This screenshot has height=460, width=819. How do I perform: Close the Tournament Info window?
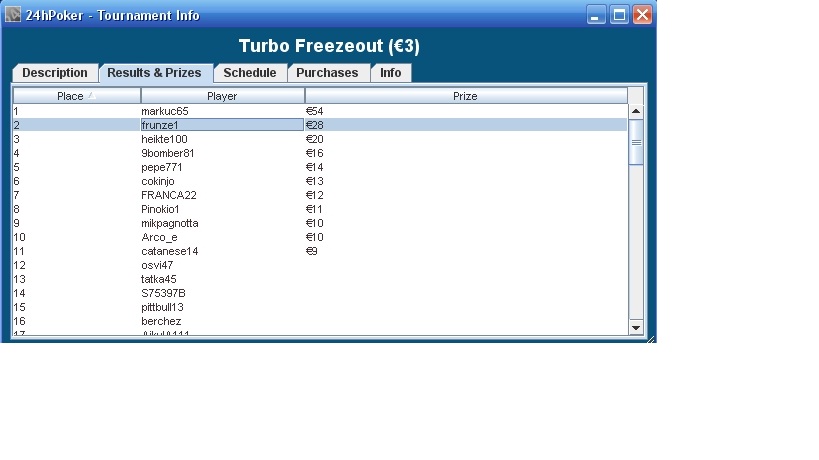click(642, 15)
